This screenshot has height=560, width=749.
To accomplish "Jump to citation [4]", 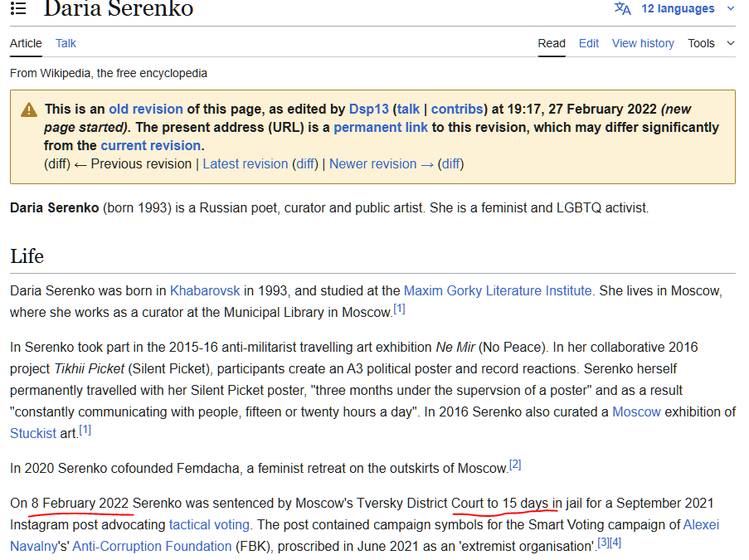I will pos(615,543).
